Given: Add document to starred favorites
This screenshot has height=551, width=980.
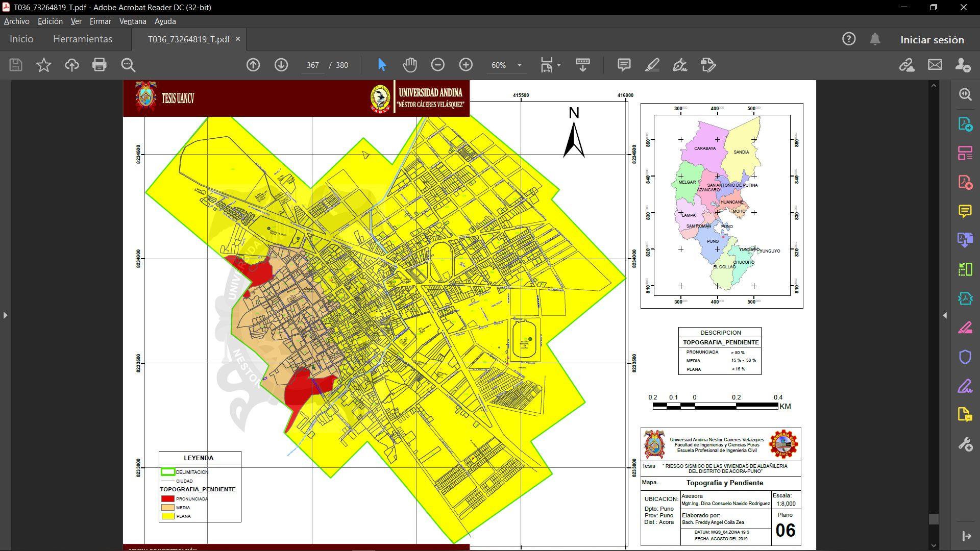Looking at the screenshot, I should coord(44,65).
